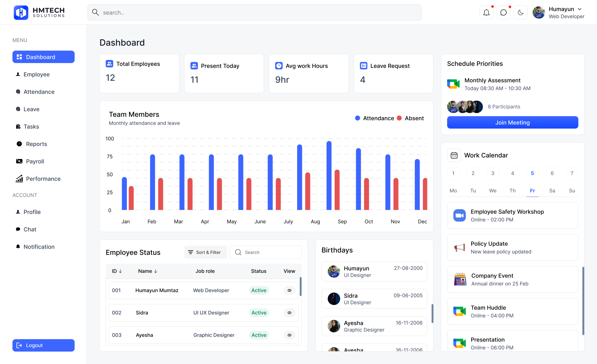
Task: Open the Payroll menu item
Action: (x=35, y=161)
